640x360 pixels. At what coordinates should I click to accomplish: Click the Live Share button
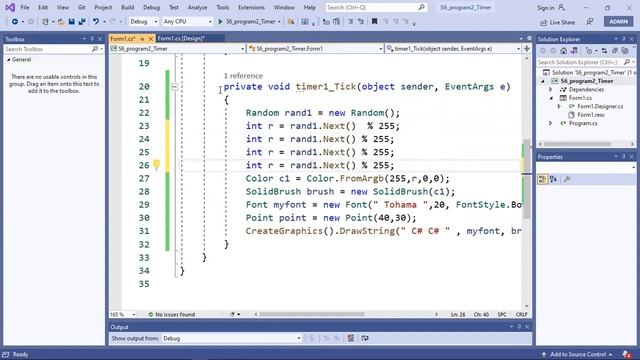point(558,22)
